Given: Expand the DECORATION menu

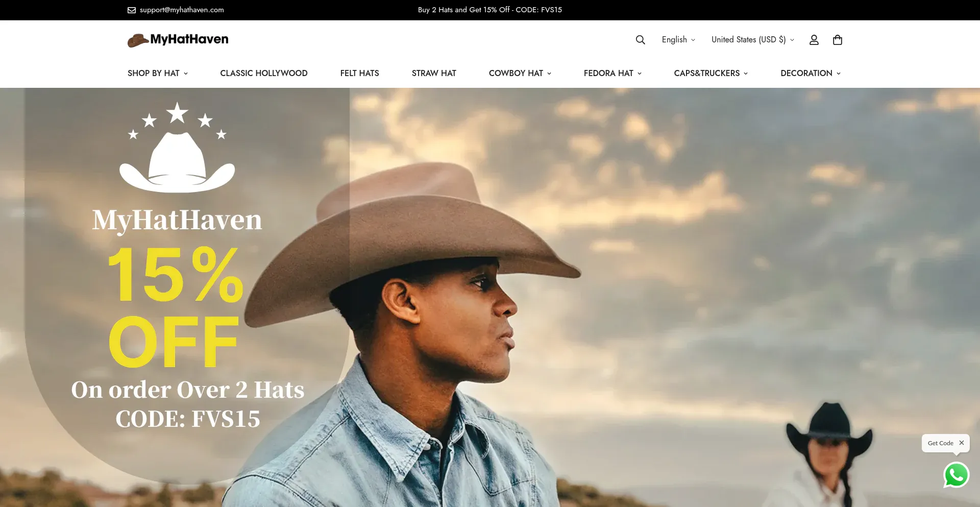Looking at the screenshot, I should (811, 73).
